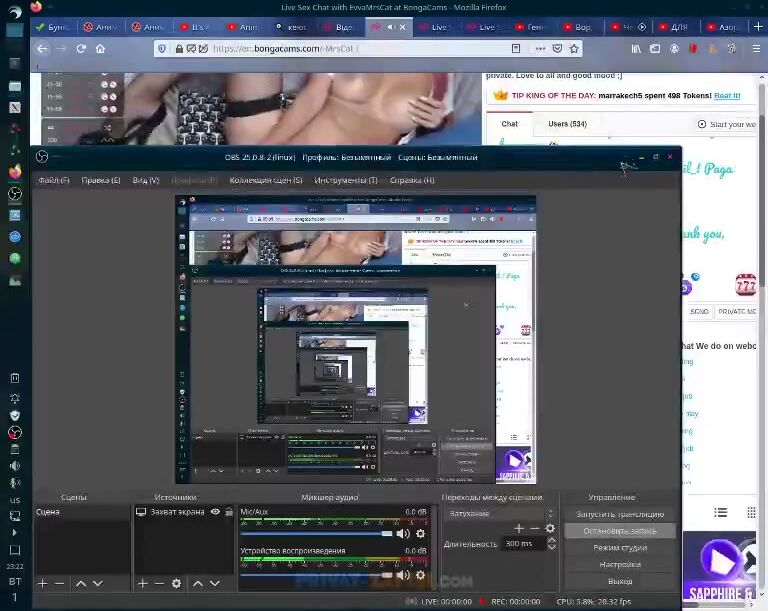Mute the Устройство воспроизведения channel

click(403, 573)
